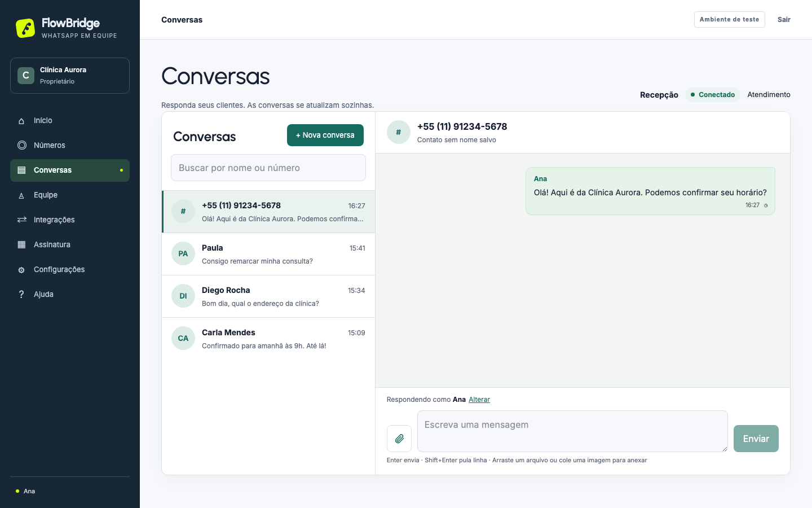Click the Enviar send button
Image resolution: width=812 pixels, height=508 pixels.
tap(756, 439)
